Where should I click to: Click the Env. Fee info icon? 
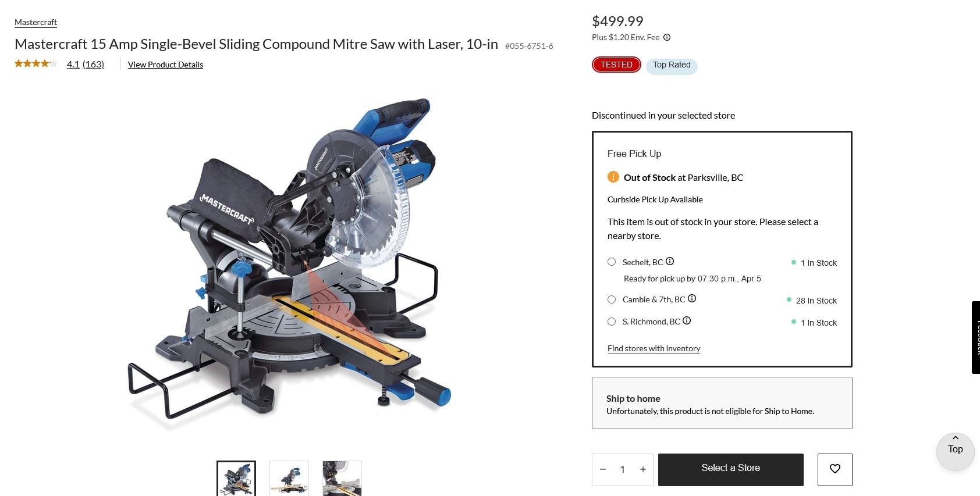667,37
